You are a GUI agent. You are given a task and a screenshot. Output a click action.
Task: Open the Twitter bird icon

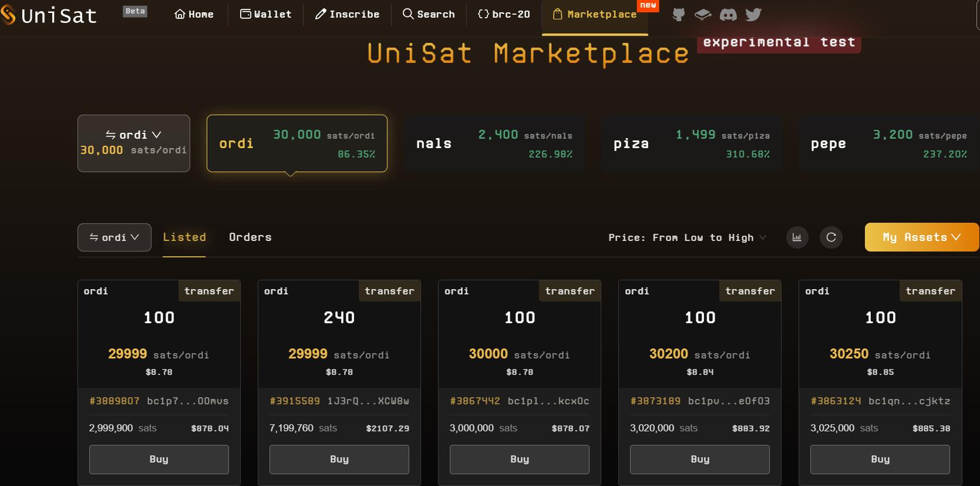(753, 15)
